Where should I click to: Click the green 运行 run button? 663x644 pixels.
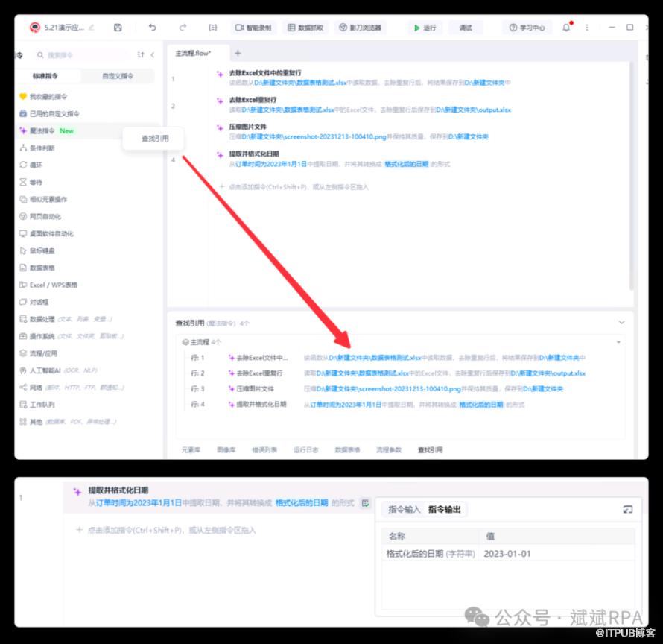click(425, 28)
